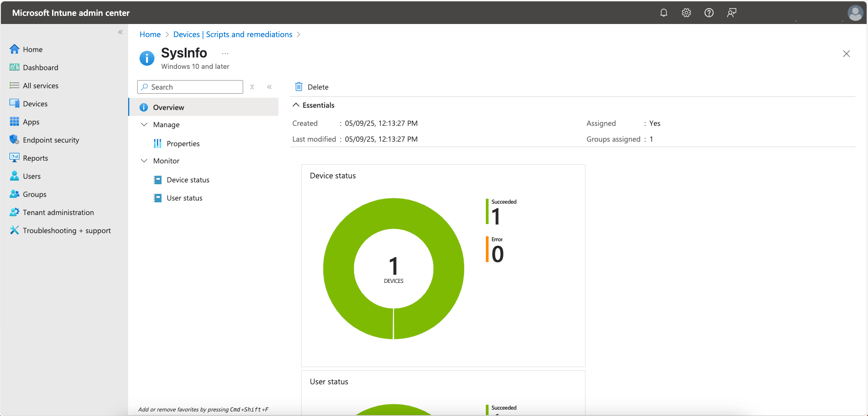Click the Delete trash can icon
This screenshot has height=416, width=868.
[299, 86]
